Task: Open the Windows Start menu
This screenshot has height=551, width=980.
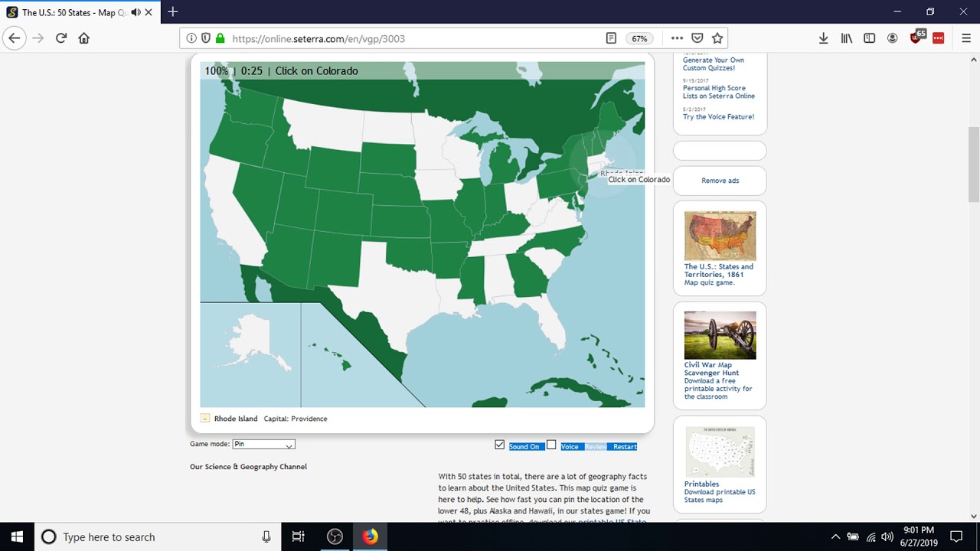Action: [x=17, y=536]
